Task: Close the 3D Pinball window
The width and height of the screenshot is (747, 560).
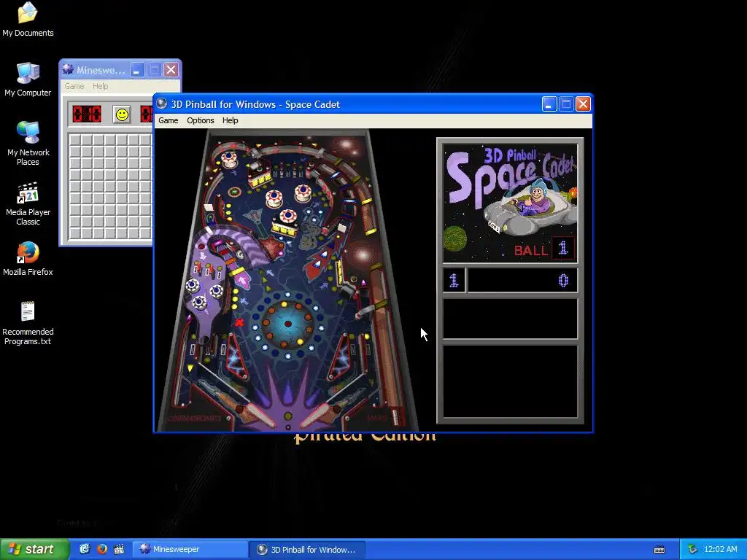Action: [583, 104]
